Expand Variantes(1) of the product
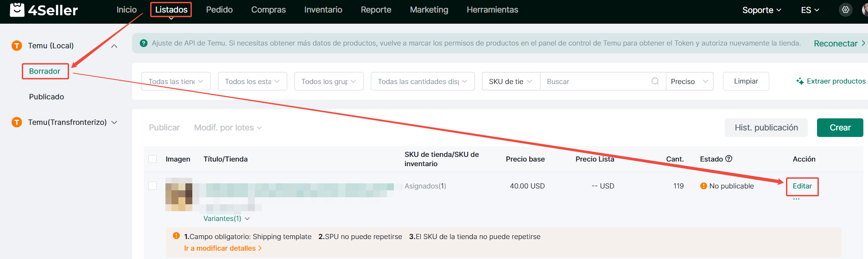 click(227, 219)
